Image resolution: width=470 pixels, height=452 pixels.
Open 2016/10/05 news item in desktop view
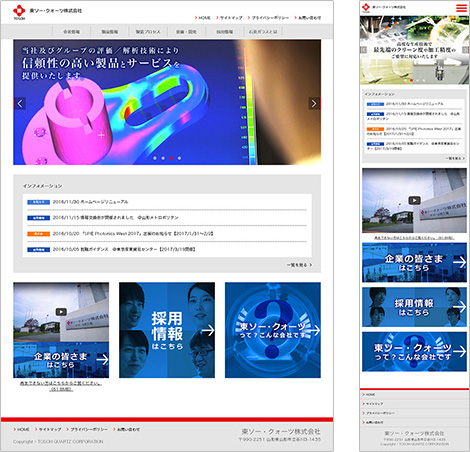[x=124, y=249]
